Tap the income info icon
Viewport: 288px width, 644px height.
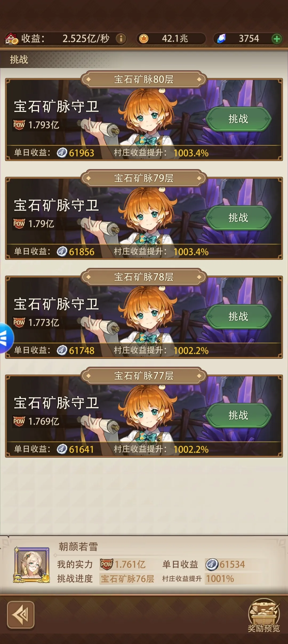click(121, 39)
